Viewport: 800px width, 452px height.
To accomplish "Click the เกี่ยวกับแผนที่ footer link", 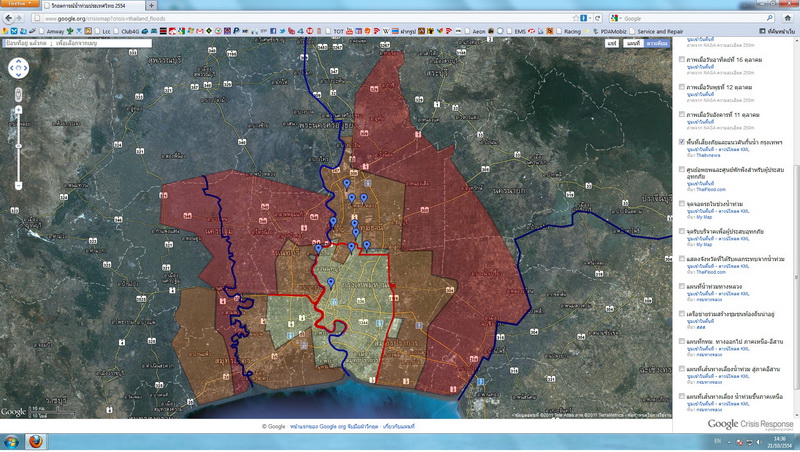I will [x=398, y=426].
